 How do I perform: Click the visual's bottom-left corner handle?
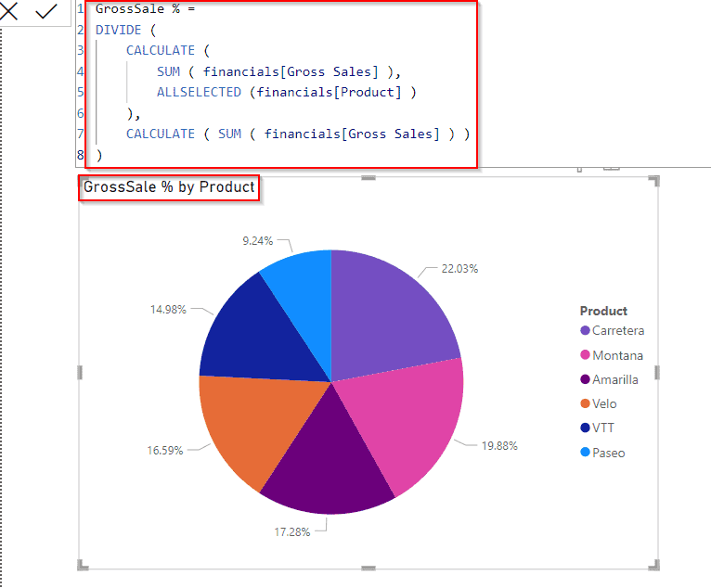click(x=83, y=565)
